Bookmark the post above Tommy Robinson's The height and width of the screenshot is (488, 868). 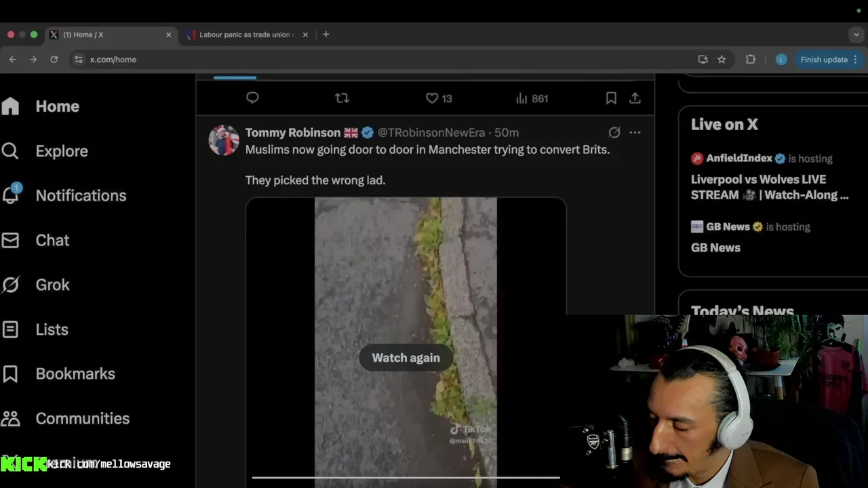click(x=611, y=98)
